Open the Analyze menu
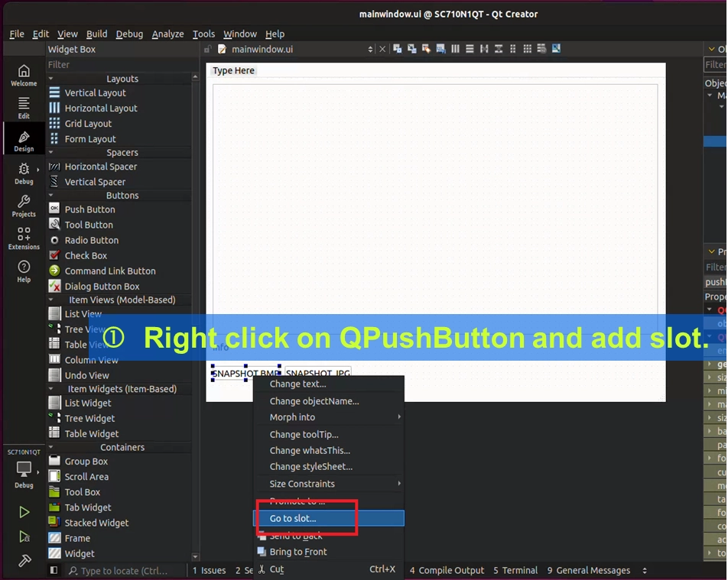 [167, 34]
